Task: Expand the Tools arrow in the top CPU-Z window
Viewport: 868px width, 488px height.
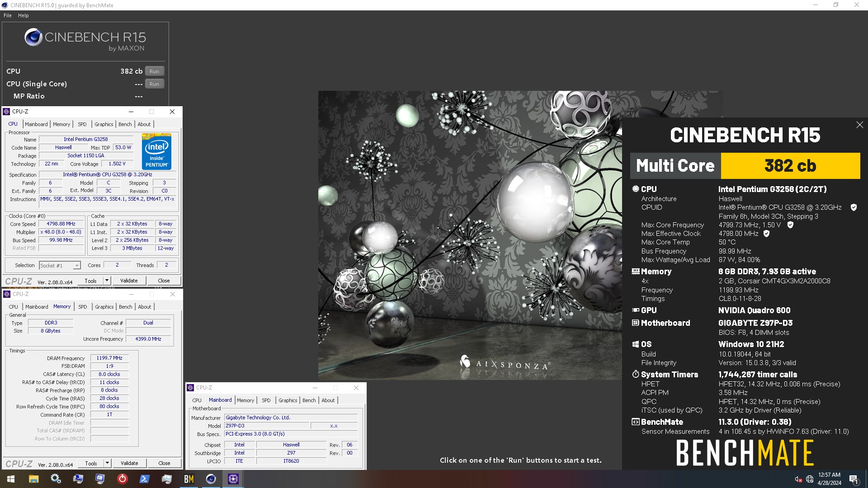Action: click(107, 281)
